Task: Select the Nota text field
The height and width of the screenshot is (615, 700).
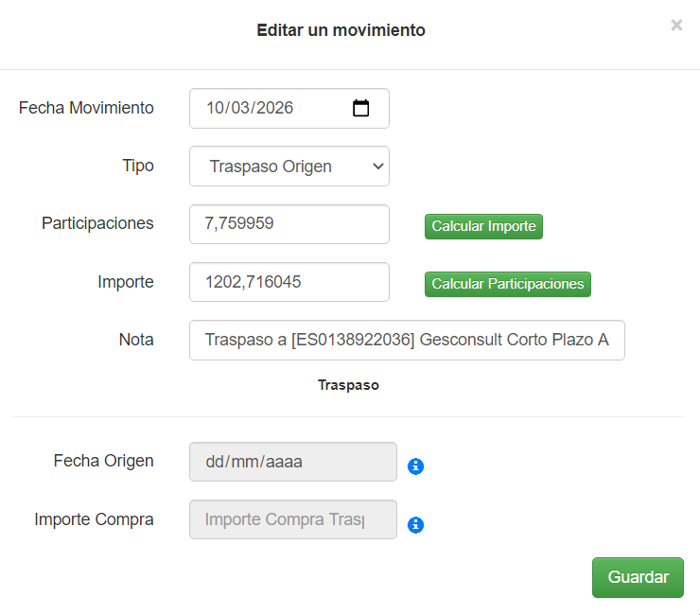Action: coord(407,340)
